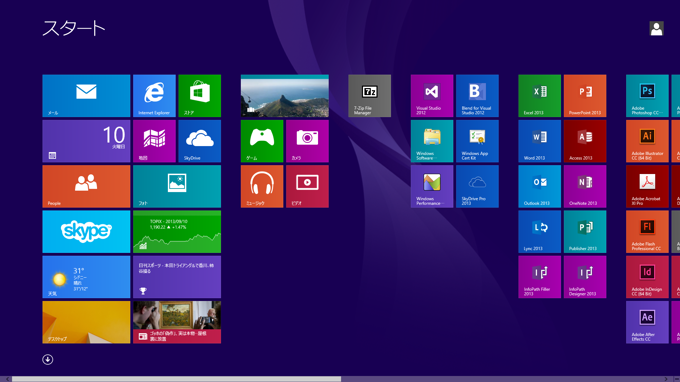Launch Access 2013 tile
The width and height of the screenshot is (680, 382).
coord(585,141)
